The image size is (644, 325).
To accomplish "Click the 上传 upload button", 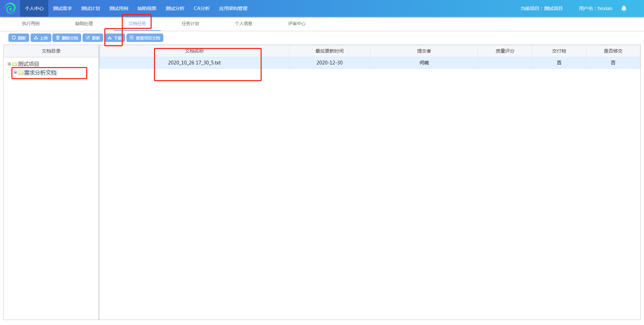I will (41, 38).
